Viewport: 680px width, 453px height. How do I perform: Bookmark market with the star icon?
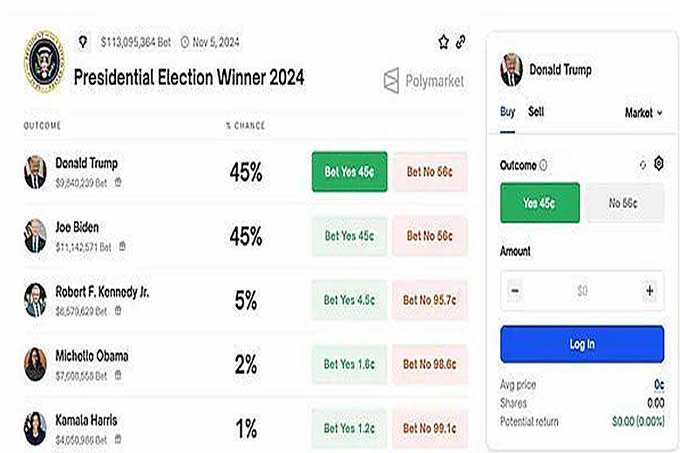coord(444,42)
